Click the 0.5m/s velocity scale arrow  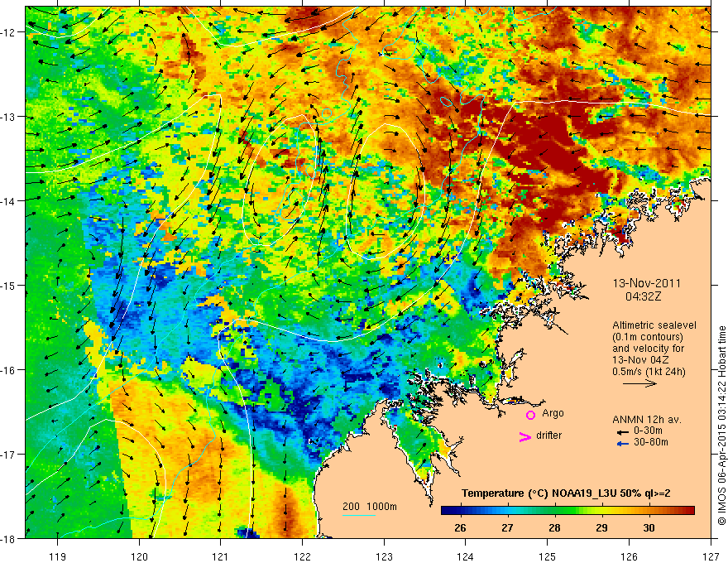click(639, 383)
